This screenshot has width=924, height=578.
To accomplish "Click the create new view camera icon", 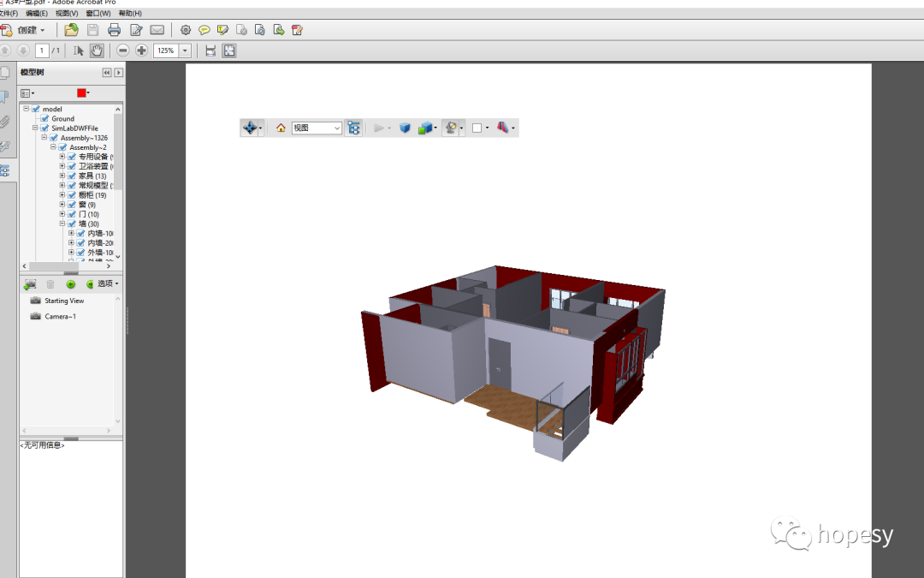I will coord(30,283).
